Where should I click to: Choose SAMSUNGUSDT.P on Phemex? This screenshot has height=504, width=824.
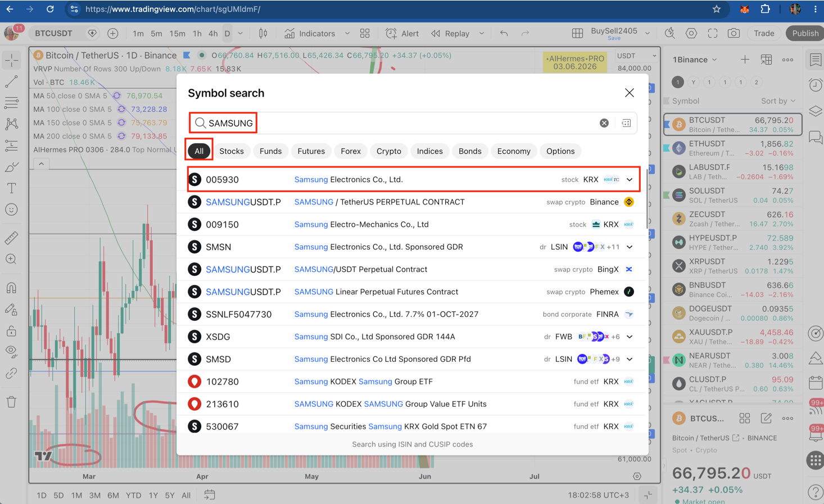[x=413, y=292]
